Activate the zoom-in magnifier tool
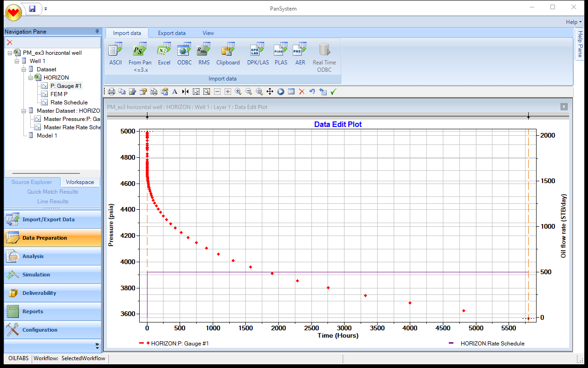Viewport: 588px width, 368px height. tap(238, 92)
